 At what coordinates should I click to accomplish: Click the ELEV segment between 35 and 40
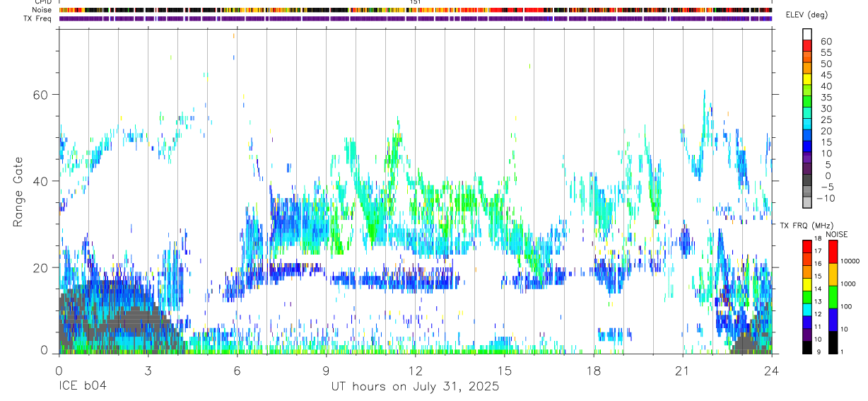coord(807,91)
